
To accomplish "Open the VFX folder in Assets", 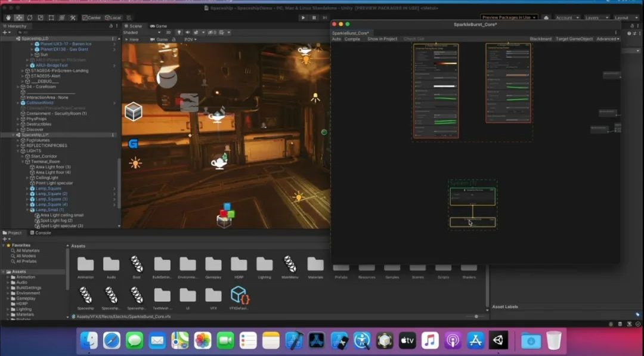I will point(213,295).
